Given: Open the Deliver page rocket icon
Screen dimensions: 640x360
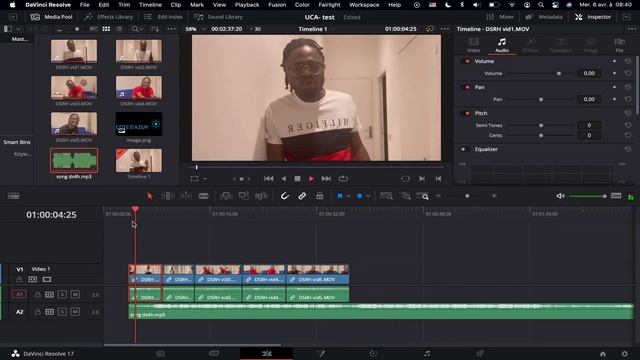Looking at the screenshot, I should [480, 353].
